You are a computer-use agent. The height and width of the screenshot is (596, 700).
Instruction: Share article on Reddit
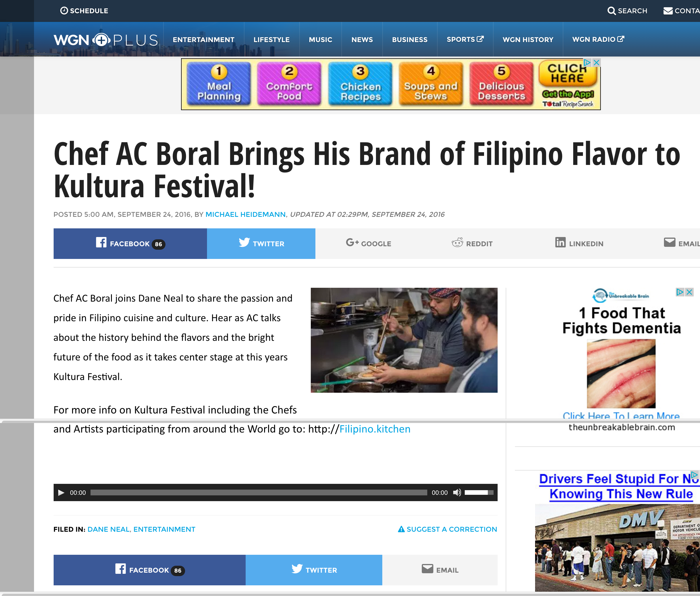(x=472, y=243)
